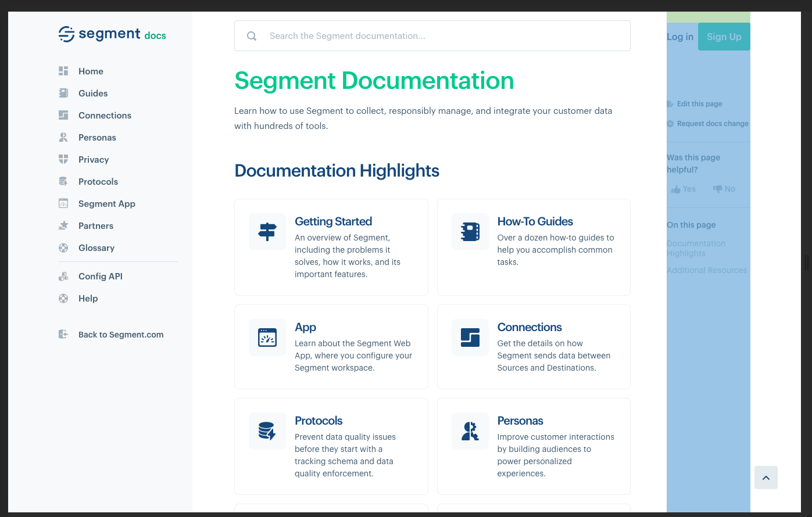
Task: Open the Home sidebar menu item
Action: pyautogui.click(x=91, y=71)
